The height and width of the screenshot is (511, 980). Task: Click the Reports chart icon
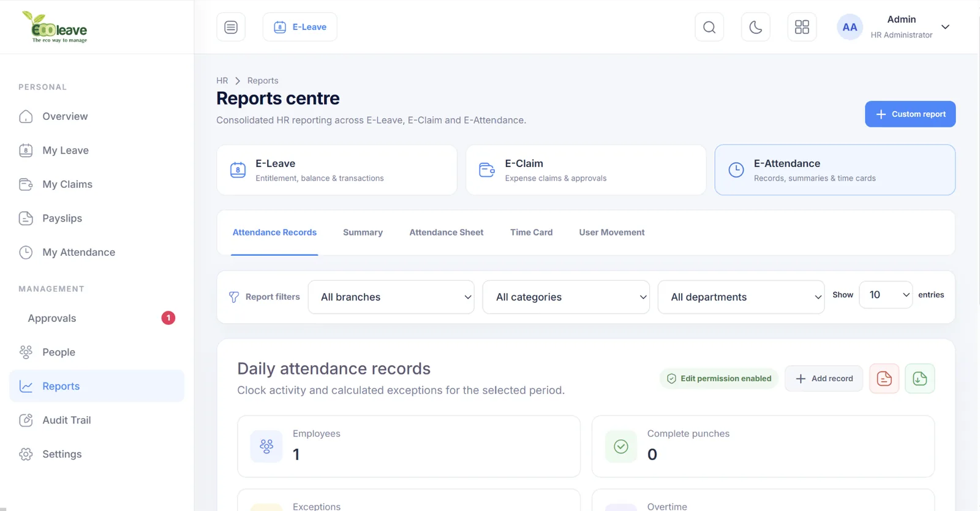click(26, 386)
